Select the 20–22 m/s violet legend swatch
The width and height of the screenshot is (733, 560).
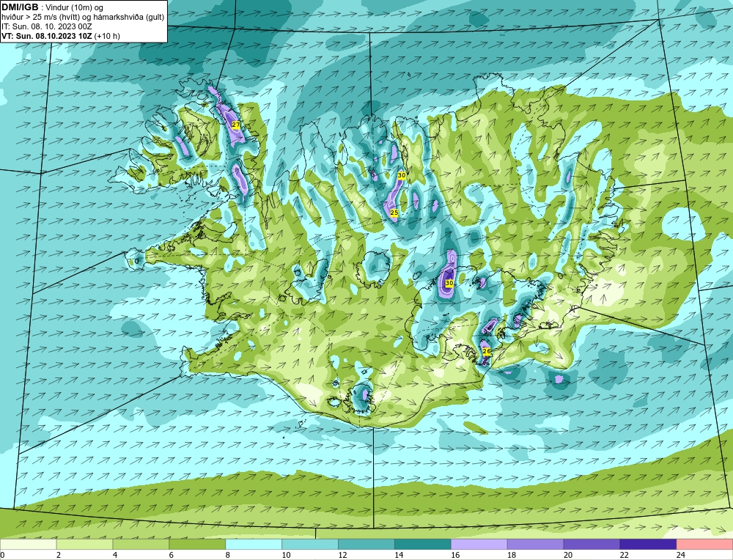(x=592, y=544)
